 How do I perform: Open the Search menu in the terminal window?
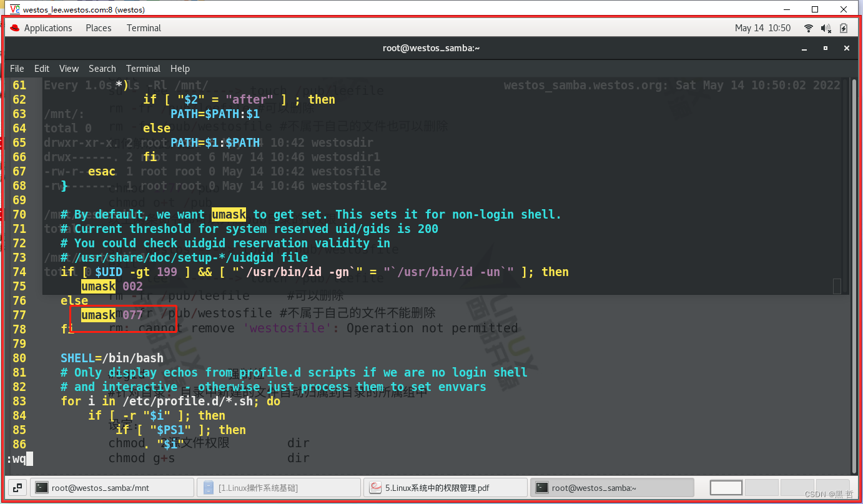pyautogui.click(x=102, y=69)
